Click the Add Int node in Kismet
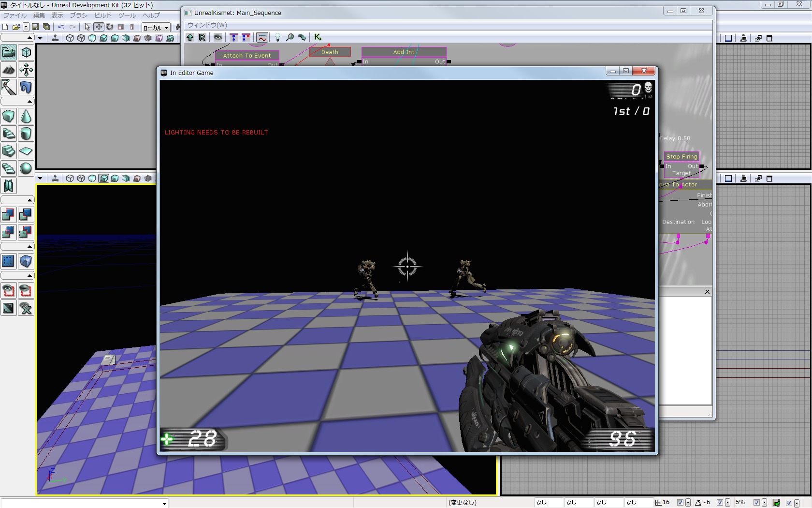 [403, 52]
